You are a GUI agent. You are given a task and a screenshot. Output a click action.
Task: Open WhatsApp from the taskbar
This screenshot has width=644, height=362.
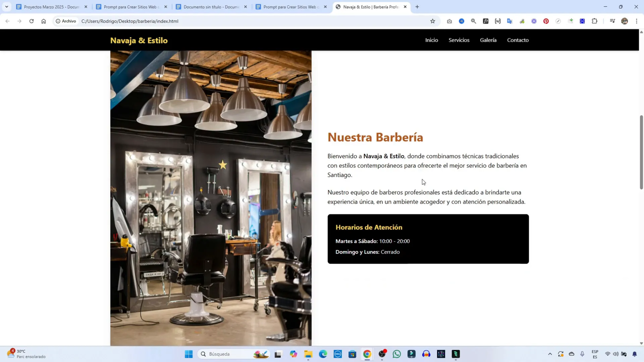tap(397, 354)
